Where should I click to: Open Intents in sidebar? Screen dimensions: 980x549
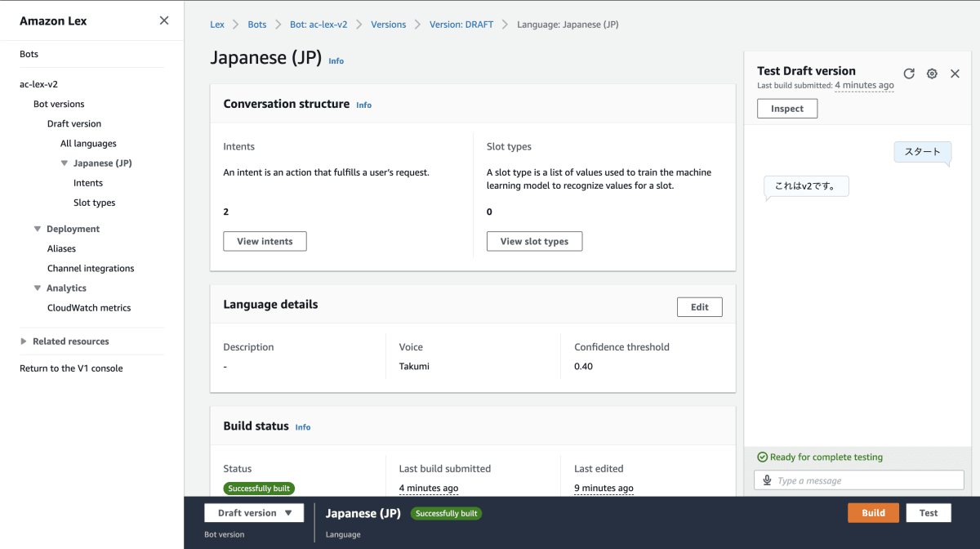[x=88, y=183]
